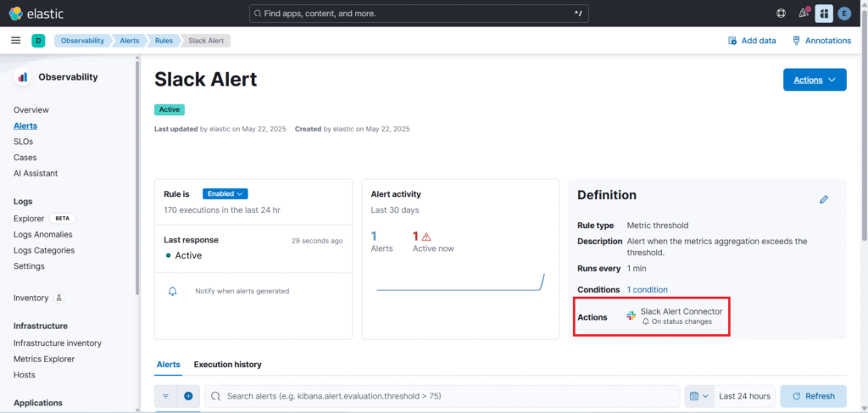Viewport: 868px width, 413px height.
Task: Open the filter options icon
Action: click(165, 396)
